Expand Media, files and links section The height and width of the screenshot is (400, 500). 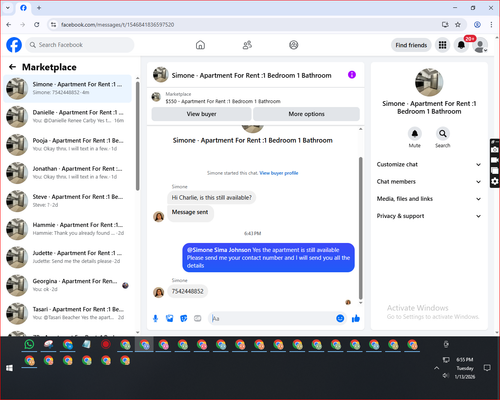point(429,199)
